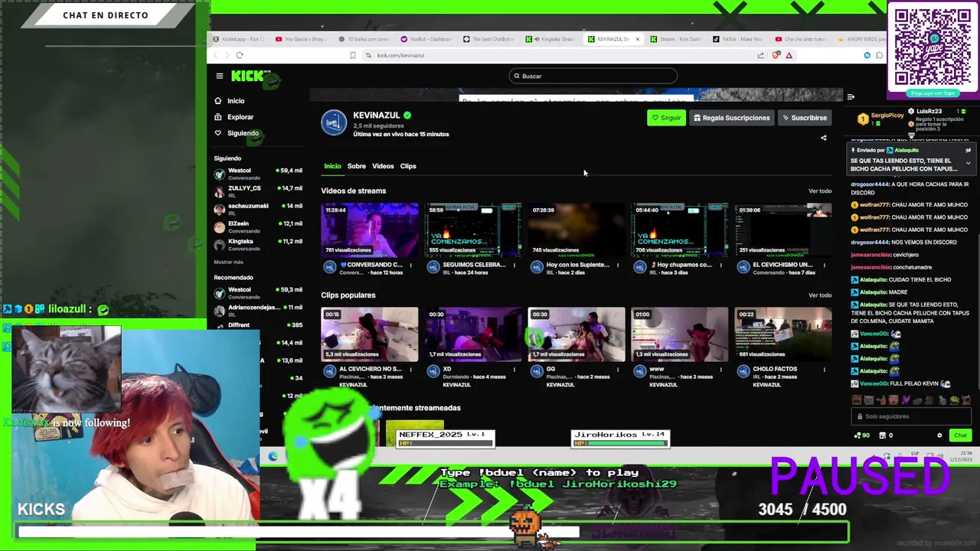Unpin the pinned chat message icon
980x551 pixels.
(968, 151)
